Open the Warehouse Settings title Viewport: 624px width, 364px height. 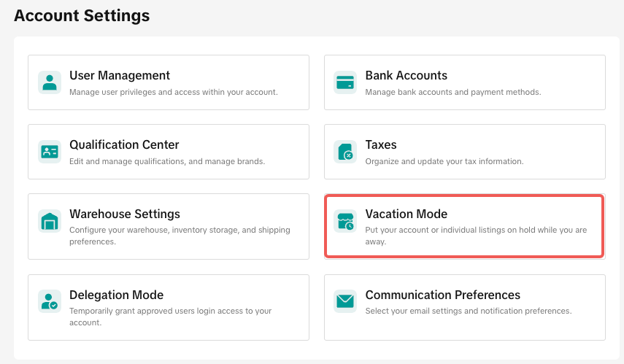[x=125, y=214]
